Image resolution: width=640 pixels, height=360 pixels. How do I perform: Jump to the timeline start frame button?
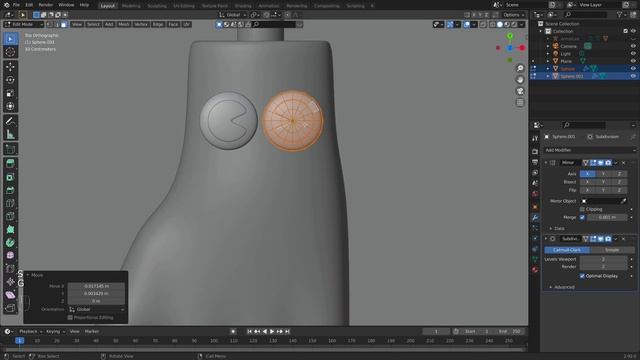pos(249,331)
